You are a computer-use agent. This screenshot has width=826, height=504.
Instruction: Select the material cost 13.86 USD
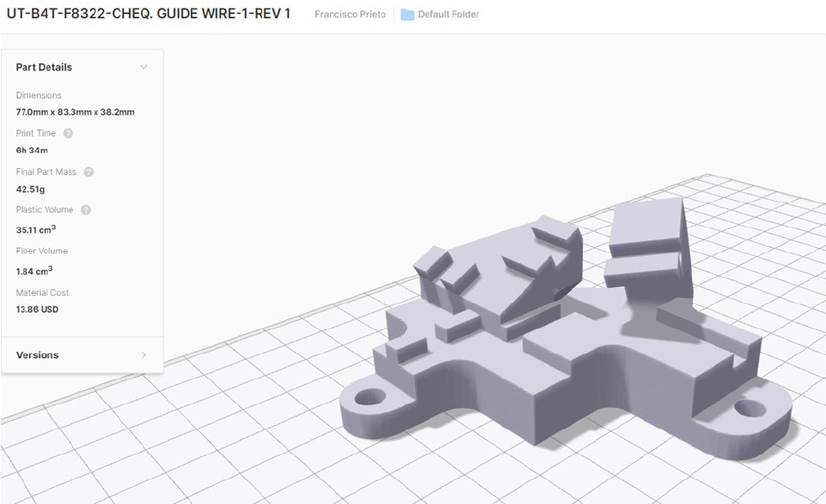pos(37,309)
